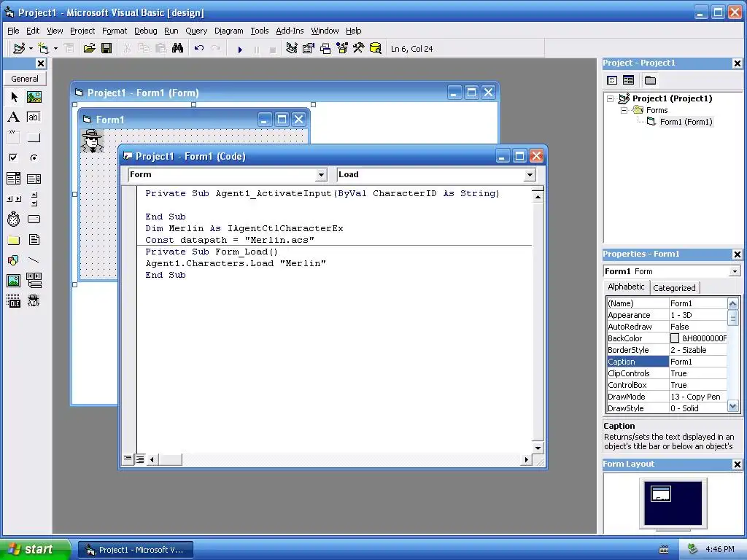Select the Microsoft Agent control tool

pos(34,300)
